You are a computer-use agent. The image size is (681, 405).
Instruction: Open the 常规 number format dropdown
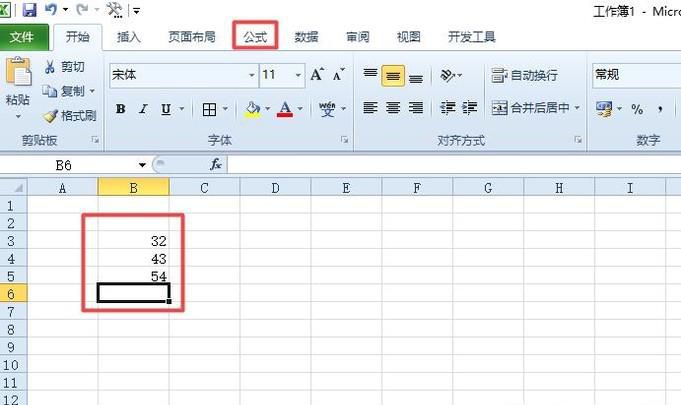tap(637, 76)
